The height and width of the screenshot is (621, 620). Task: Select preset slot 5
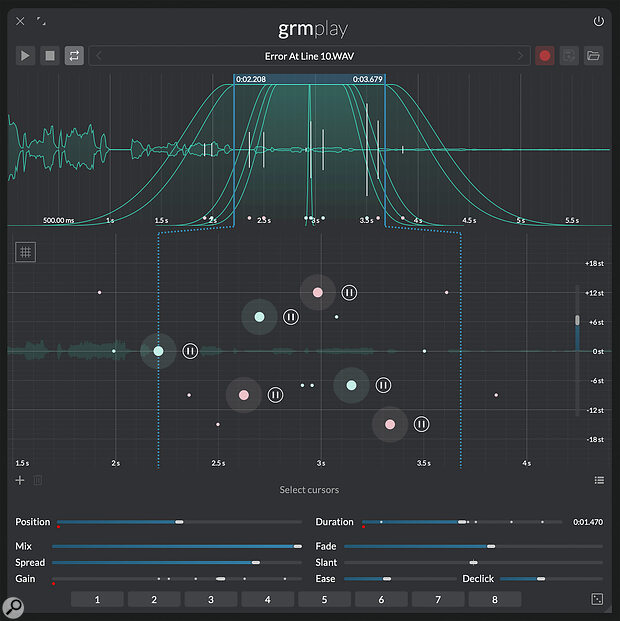pos(324,599)
